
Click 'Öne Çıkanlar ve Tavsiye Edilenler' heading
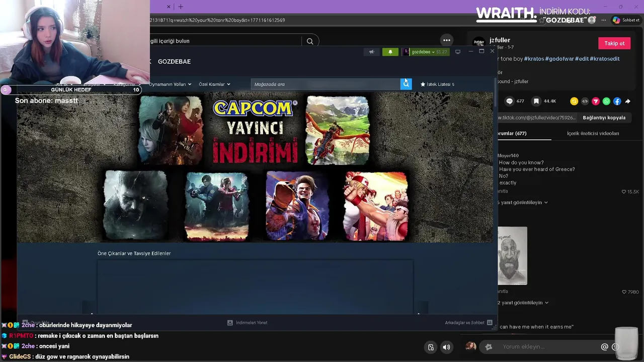[x=134, y=253]
